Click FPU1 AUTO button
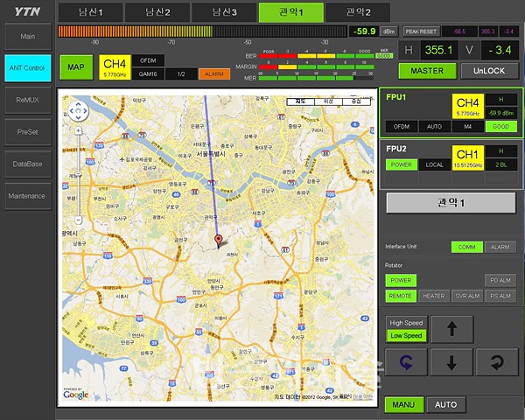Screen dimensions: 525x420 (434, 126)
